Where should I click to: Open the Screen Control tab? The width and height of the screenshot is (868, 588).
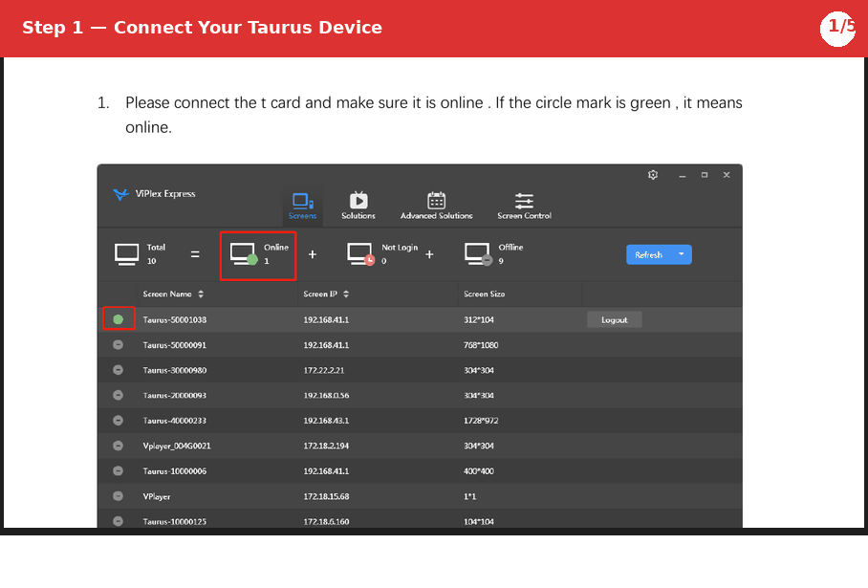[524, 206]
